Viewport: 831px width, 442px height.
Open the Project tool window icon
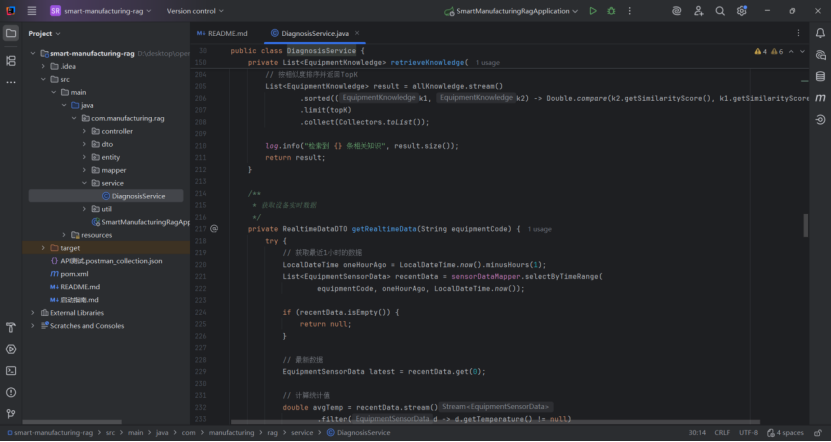tap(11, 33)
